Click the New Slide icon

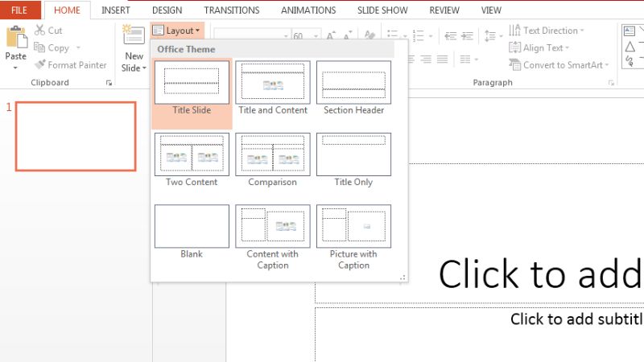click(134, 35)
